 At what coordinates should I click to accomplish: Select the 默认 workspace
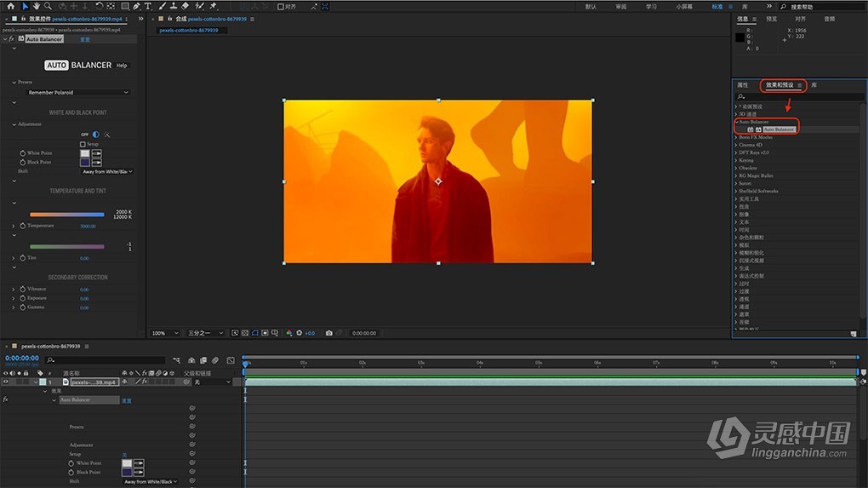click(591, 7)
